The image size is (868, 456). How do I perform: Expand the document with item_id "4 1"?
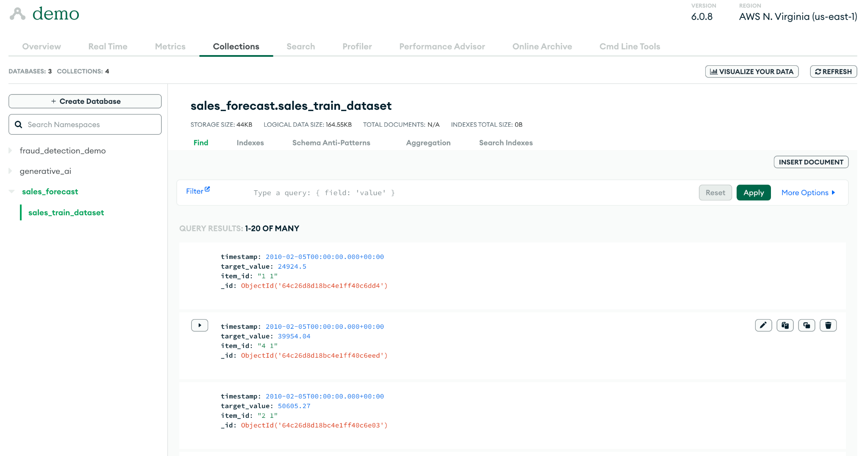click(x=200, y=325)
